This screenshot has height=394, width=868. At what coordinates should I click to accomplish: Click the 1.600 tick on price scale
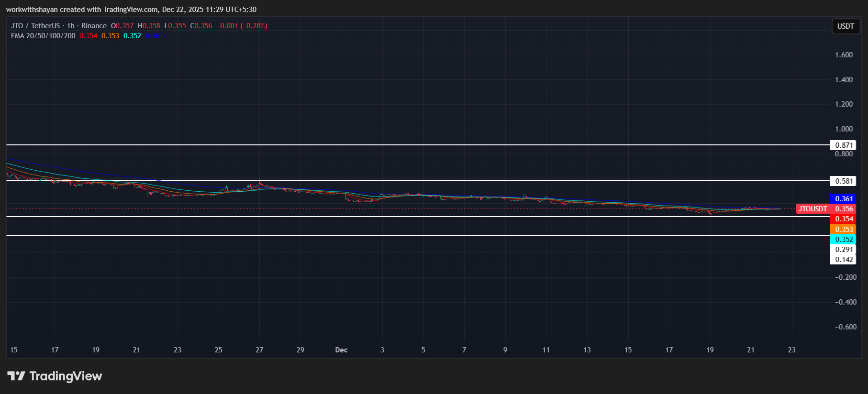point(844,55)
